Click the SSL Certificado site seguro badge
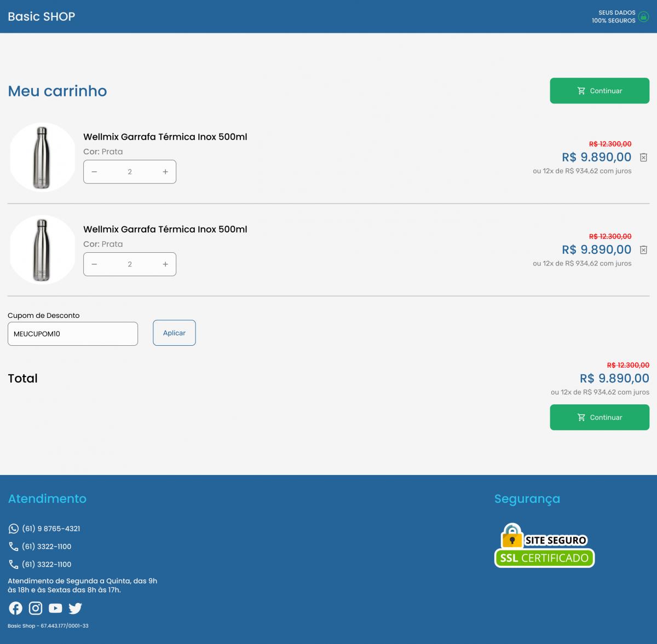 coord(544,546)
